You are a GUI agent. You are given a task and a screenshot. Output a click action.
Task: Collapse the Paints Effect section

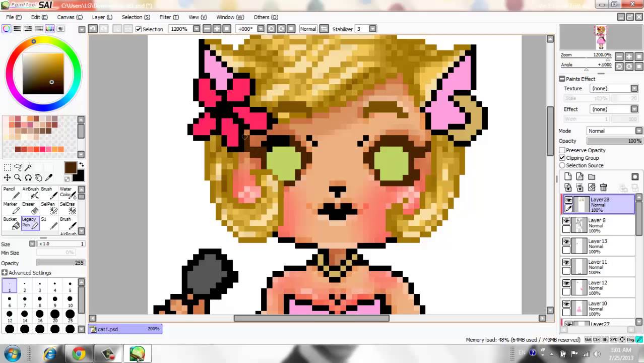click(x=562, y=79)
